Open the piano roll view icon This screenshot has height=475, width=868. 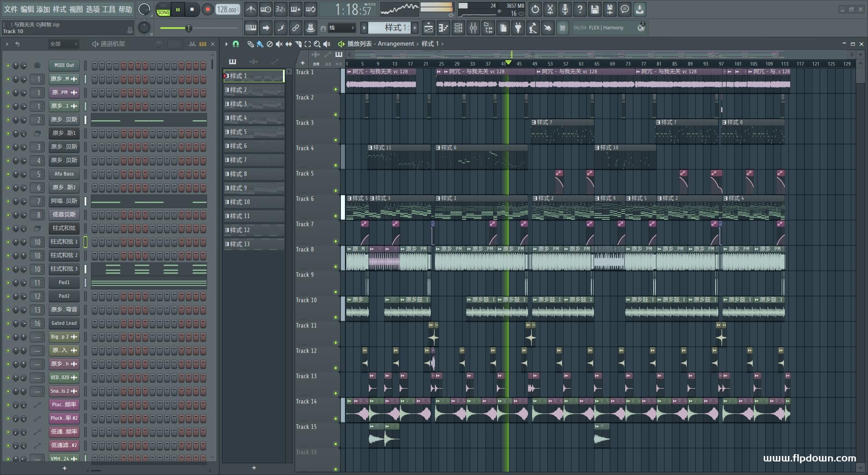click(x=443, y=28)
